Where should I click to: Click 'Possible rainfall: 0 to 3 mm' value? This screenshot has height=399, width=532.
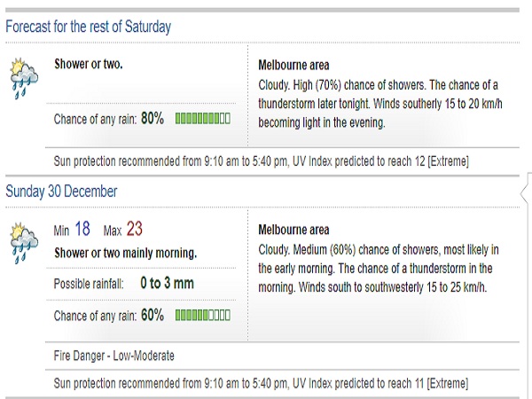167,284
